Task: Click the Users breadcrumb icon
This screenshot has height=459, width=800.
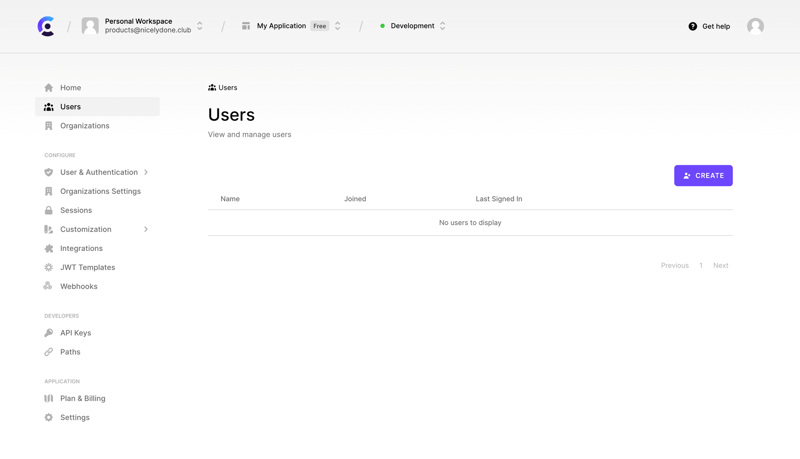Action: 212,88
